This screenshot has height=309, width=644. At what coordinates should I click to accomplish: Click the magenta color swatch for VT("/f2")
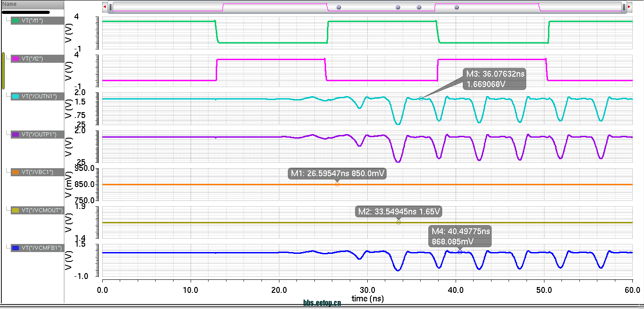pyautogui.click(x=16, y=59)
